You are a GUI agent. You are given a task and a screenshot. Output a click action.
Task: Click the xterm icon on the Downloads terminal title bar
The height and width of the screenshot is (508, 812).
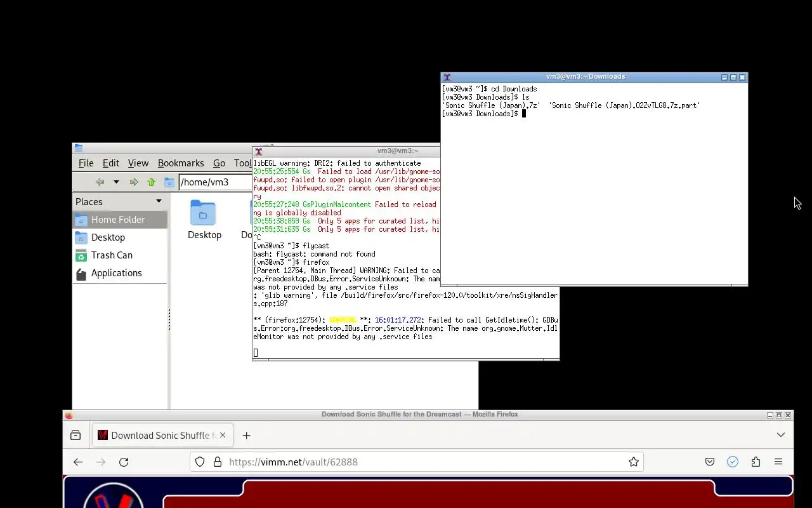(x=447, y=77)
